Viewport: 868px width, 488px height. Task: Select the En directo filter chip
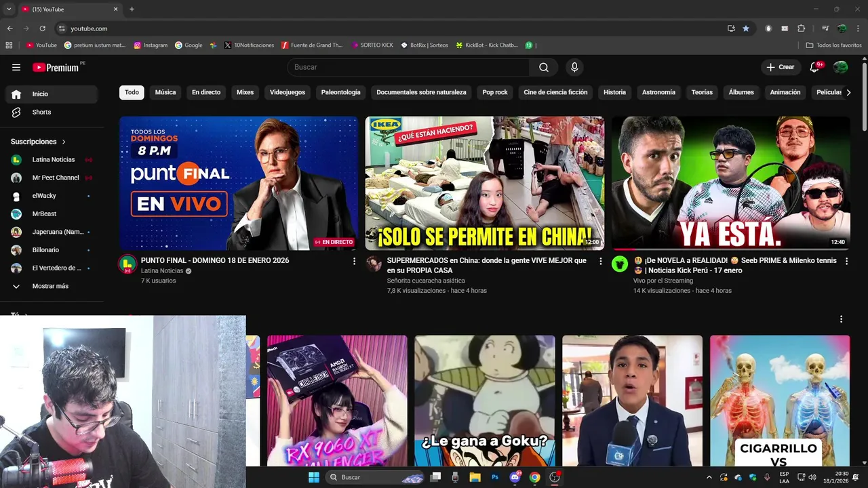[206, 92]
